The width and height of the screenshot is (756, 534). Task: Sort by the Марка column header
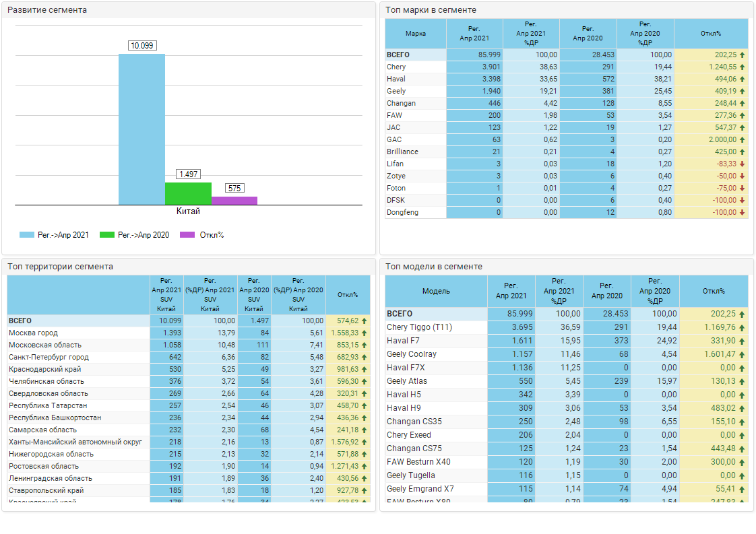pyautogui.click(x=416, y=34)
